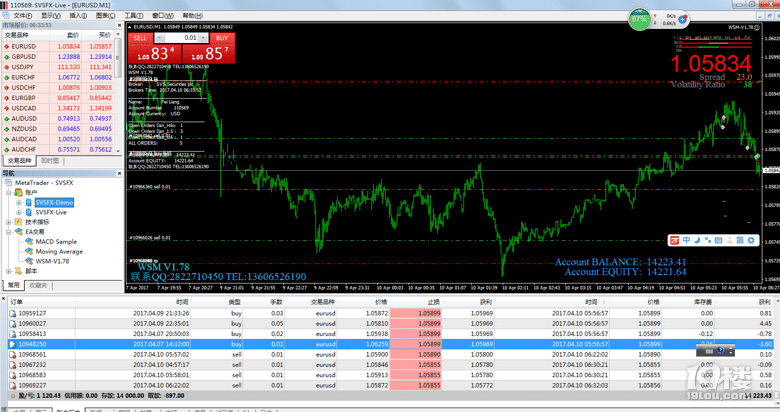Viewport: 780px width, 412px height.
Task: Select the GBPUSD symbol row icon
Action: pyautogui.click(x=6, y=57)
